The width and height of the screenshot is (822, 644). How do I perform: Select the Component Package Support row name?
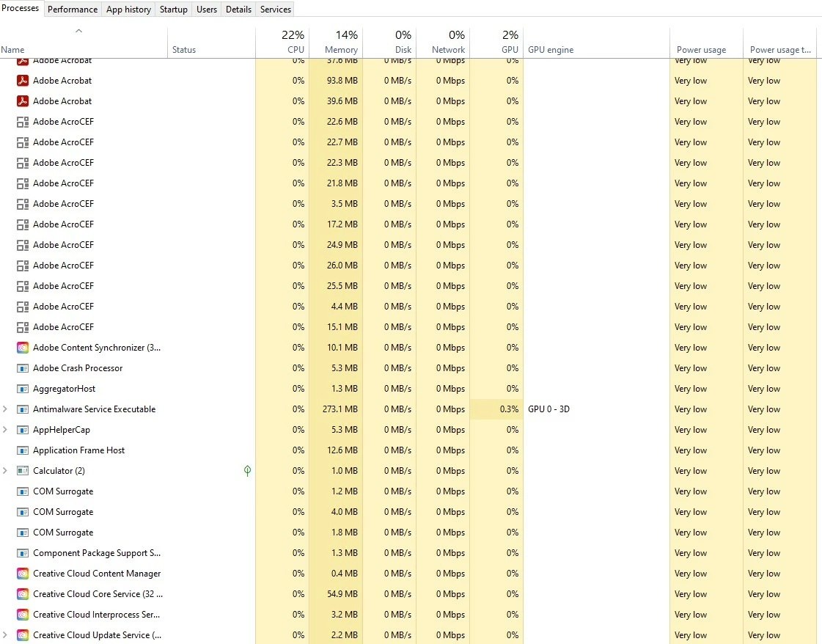pos(97,553)
